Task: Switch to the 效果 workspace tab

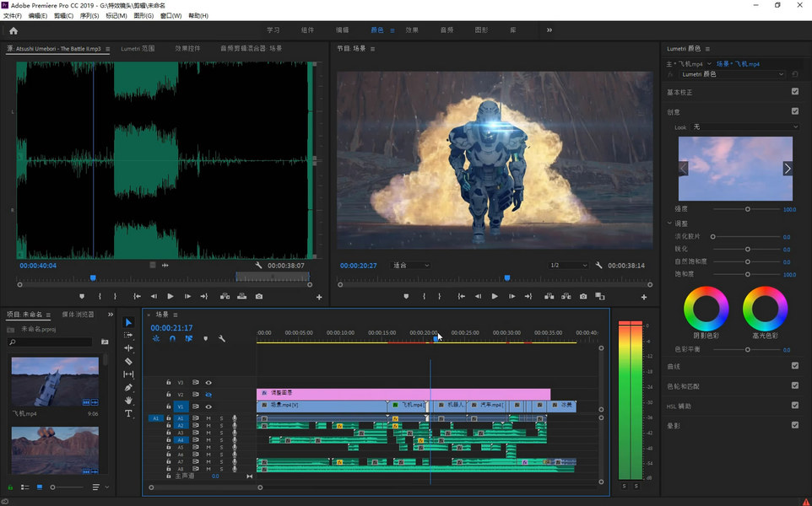Action: pyautogui.click(x=412, y=30)
